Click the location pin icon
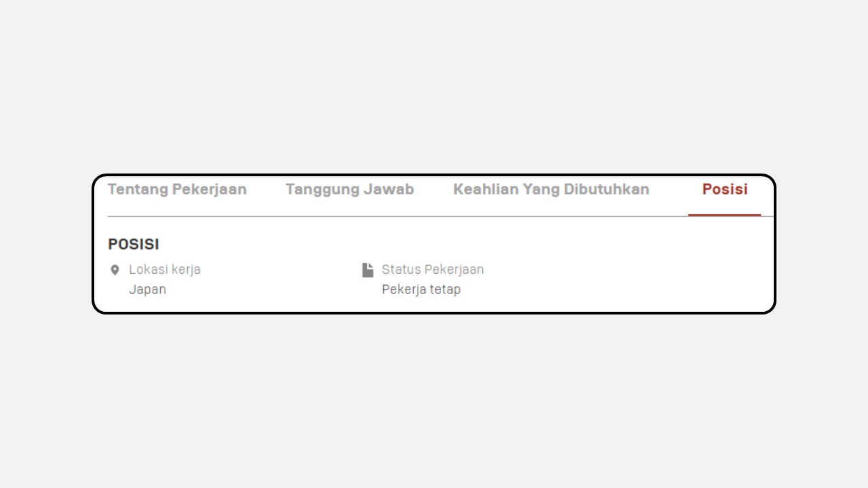Image resolution: width=868 pixels, height=488 pixels. [x=115, y=270]
